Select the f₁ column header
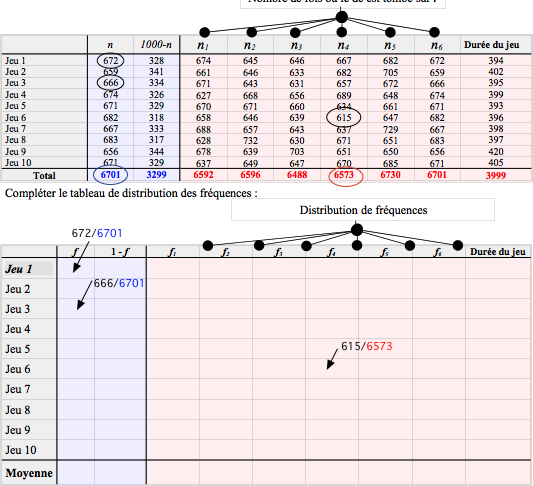533x486 pixels. point(173,252)
